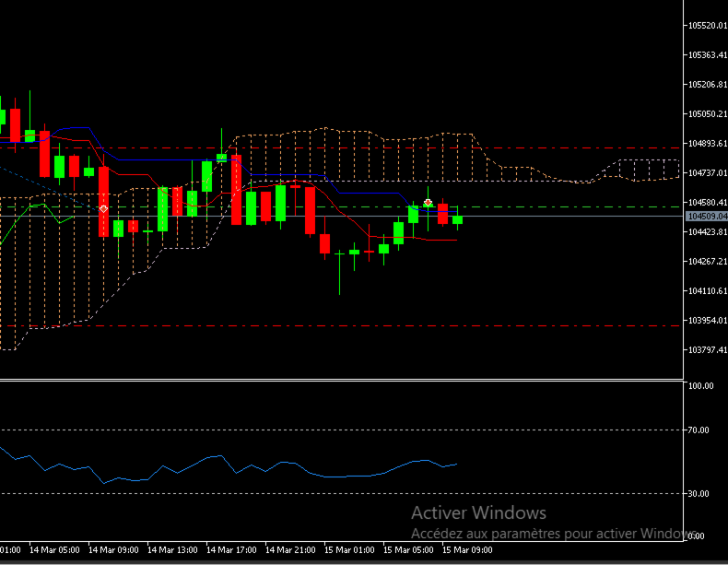Screen dimensions: 728x565
Task: Click the 14 Mar 21:00 time label
Action: pos(290,550)
